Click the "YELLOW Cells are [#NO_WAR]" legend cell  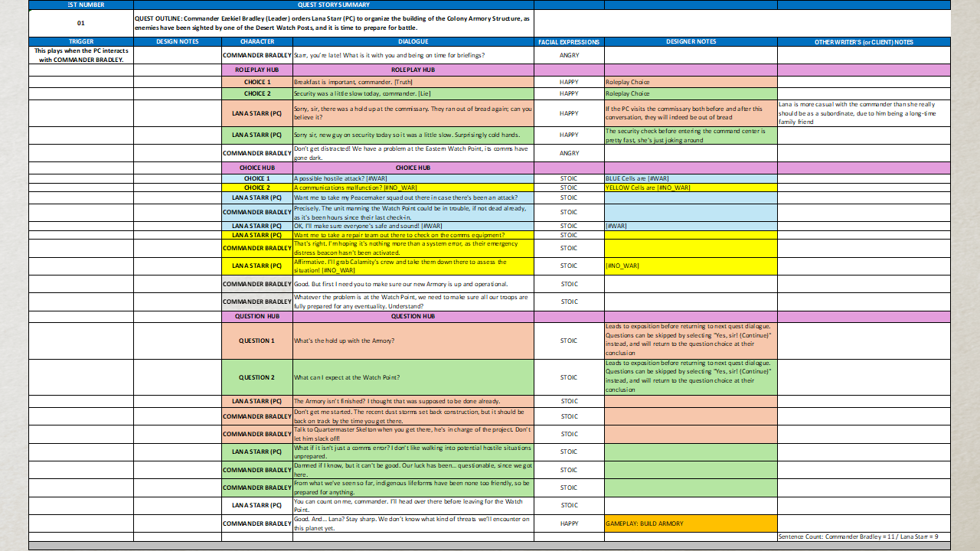691,187
